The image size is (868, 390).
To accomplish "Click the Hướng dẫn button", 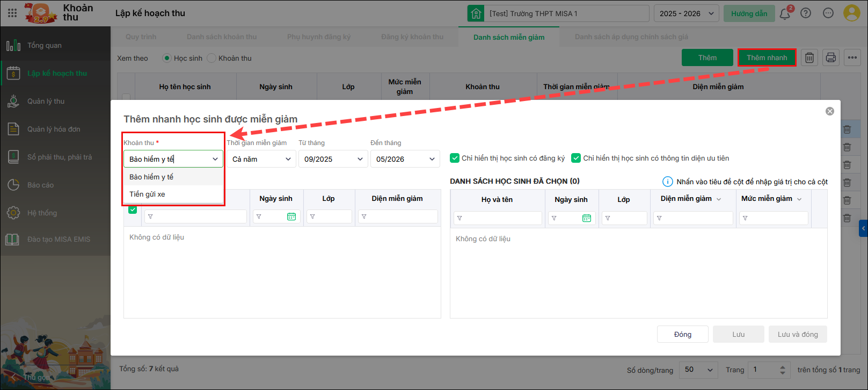I will pos(749,13).
